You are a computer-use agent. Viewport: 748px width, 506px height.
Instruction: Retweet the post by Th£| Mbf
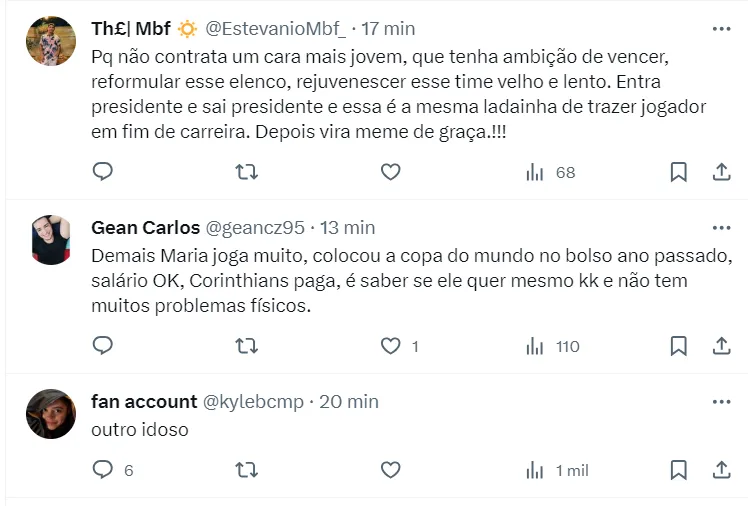(x=246, y=172)
